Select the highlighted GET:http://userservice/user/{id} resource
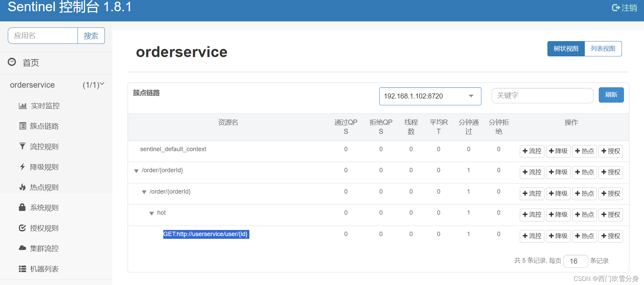This screenshot has width=644, height=285. [x=206, y=234]
